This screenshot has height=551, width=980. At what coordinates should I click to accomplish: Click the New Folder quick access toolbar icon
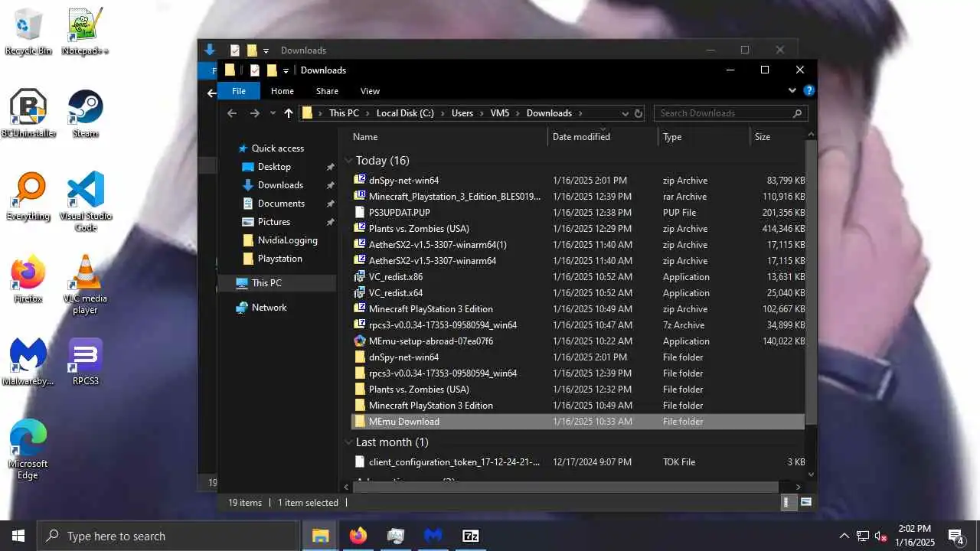coord(272,70)
